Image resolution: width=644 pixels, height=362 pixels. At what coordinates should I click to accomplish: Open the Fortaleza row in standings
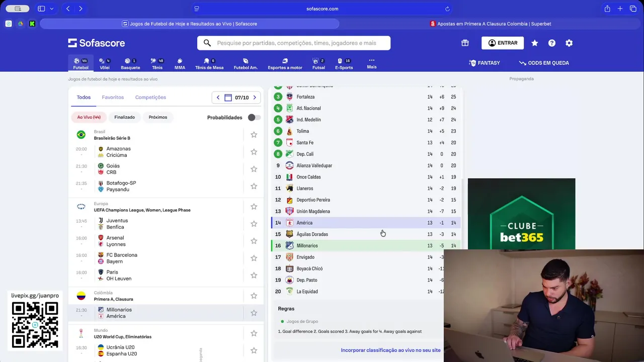[366, 97]
